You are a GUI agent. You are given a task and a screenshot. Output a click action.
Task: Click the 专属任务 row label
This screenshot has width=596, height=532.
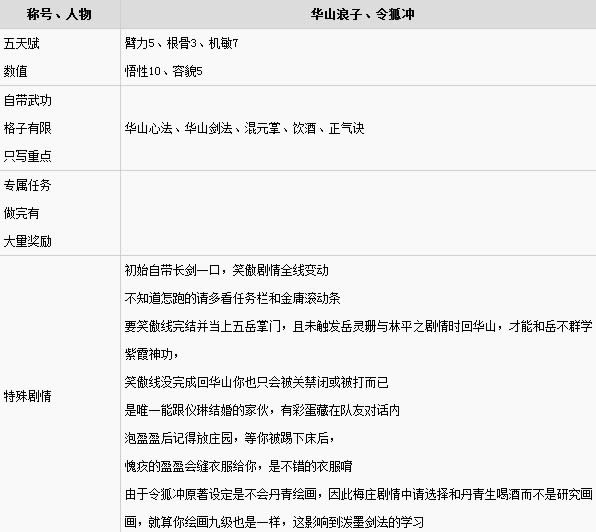27,185
